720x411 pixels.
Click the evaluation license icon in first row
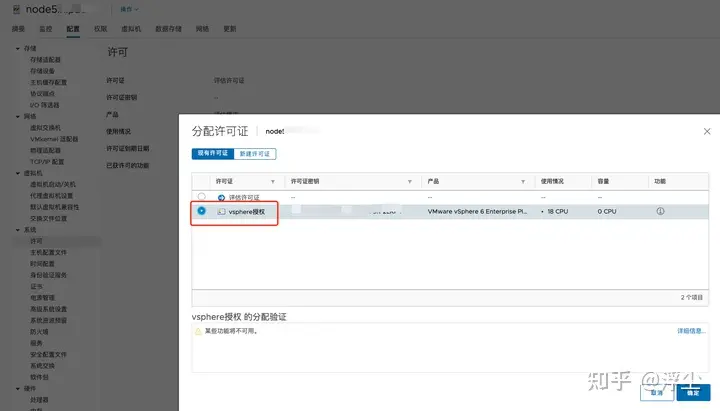pyautogui.click(x=221, y=197)
